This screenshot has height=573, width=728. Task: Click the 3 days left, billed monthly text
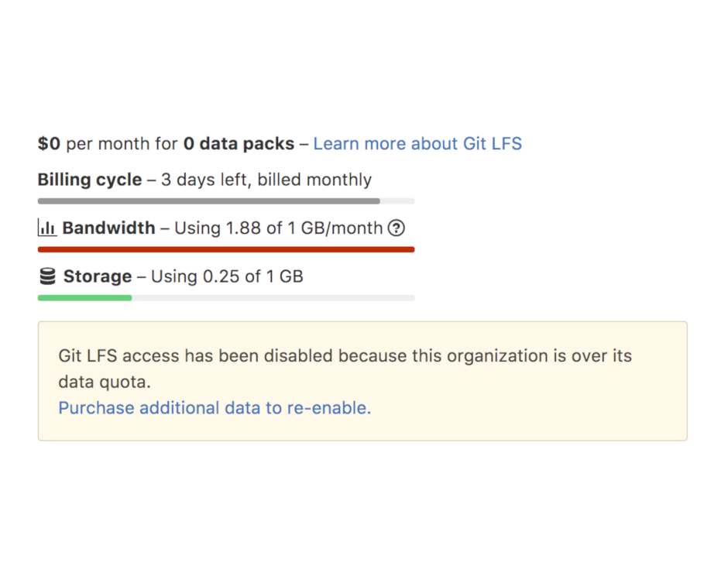click(266, 180)
